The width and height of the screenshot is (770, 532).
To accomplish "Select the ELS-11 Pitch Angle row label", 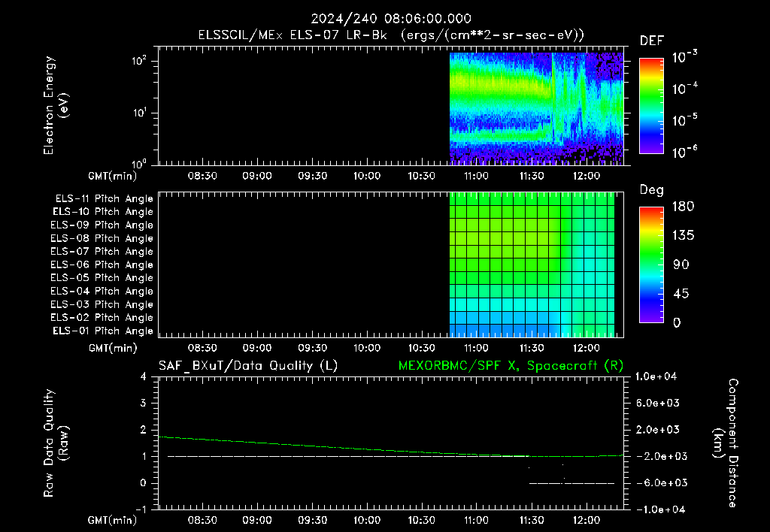I will point(104,199).
